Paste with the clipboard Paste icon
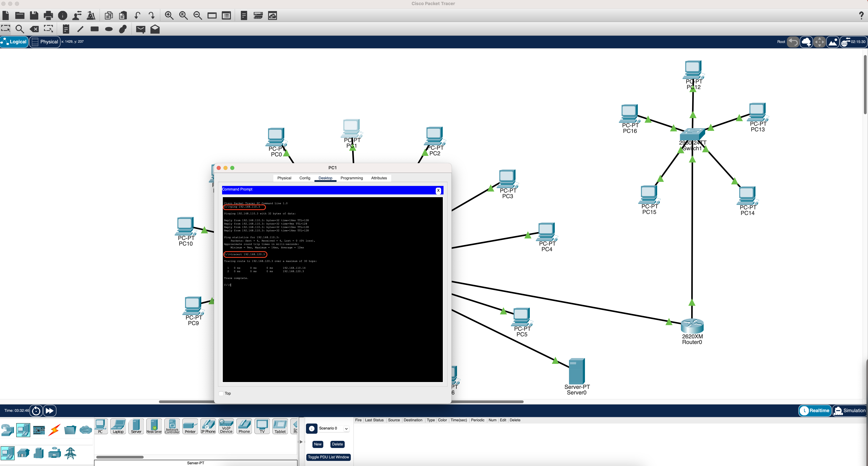This screenshot has width=868, height=466. coord(123,15)
